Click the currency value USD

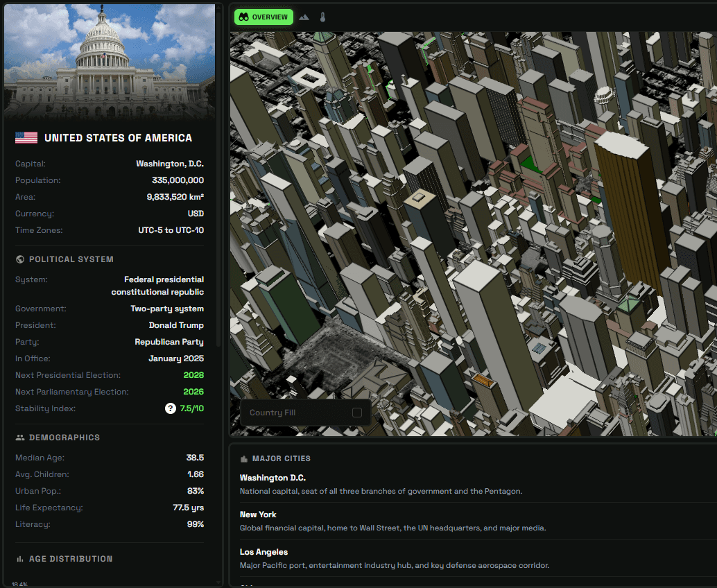[x=196, y=214]
